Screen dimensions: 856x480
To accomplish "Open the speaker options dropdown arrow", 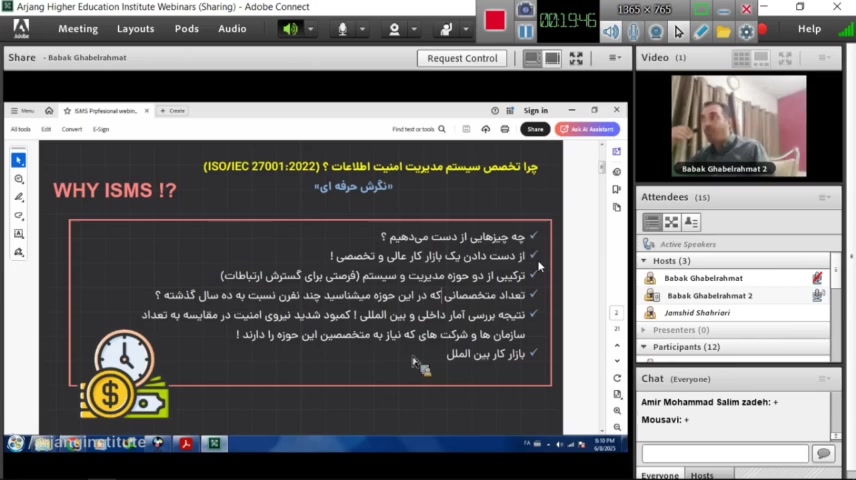I will click(x=311, y=29).
